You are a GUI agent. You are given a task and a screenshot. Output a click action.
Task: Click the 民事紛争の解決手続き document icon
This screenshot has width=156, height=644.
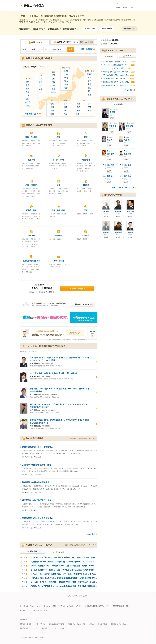31,257
